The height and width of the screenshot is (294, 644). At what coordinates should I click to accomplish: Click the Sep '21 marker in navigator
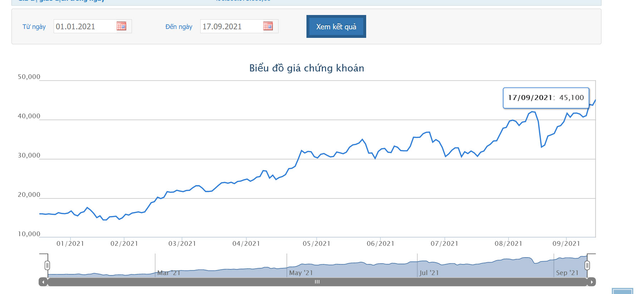click(x=567, y=273)
